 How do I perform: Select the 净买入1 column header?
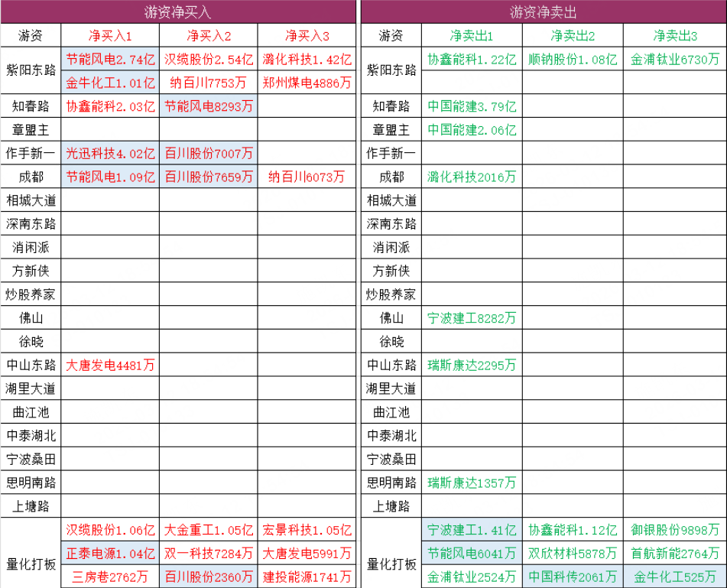[110, 36]
